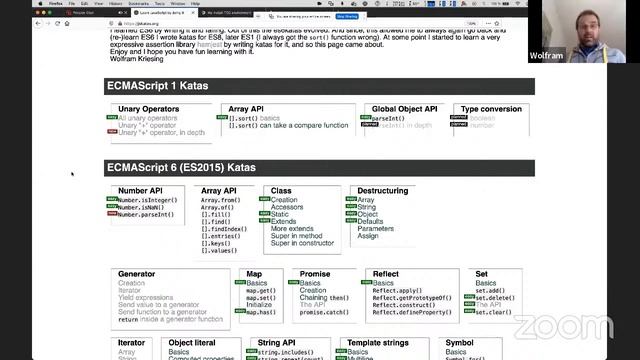Open the Tools menu

click(160, 4)
